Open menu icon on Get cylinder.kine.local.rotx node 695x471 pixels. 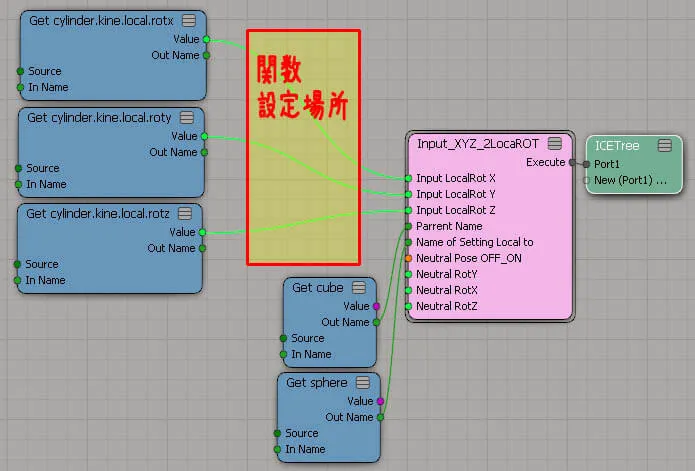[189, 20]
